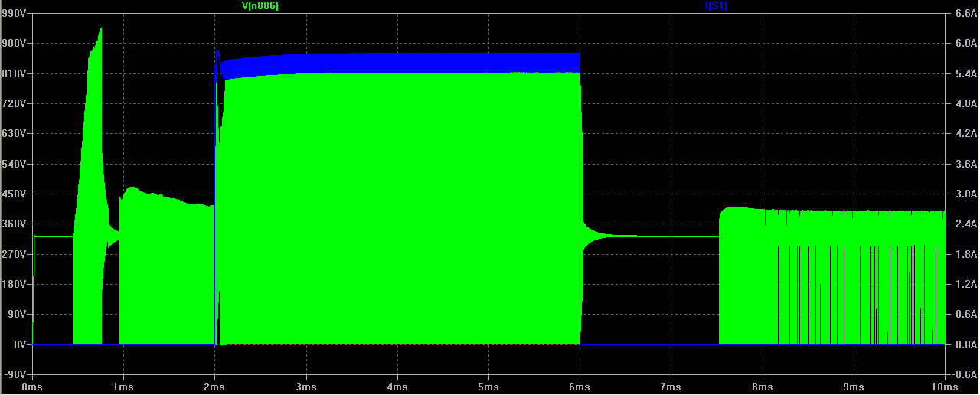Click the 0V left axis label
The image size is (980, 395).
coord(19,345)
